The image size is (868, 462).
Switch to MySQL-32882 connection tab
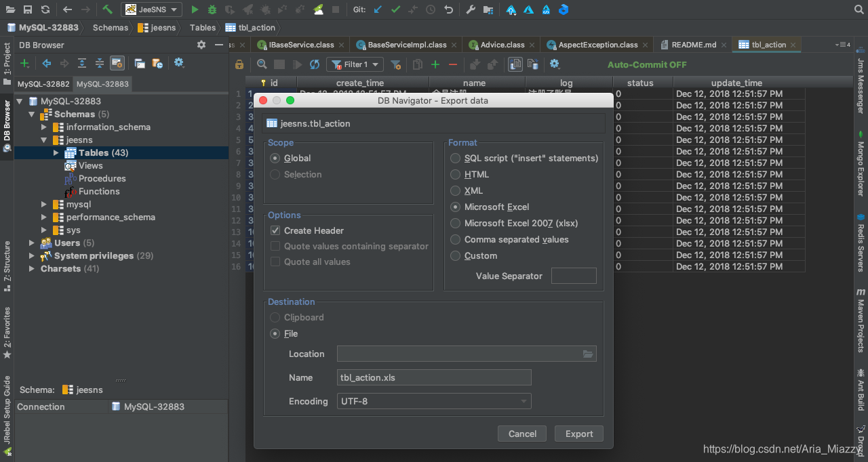(43, 84)
